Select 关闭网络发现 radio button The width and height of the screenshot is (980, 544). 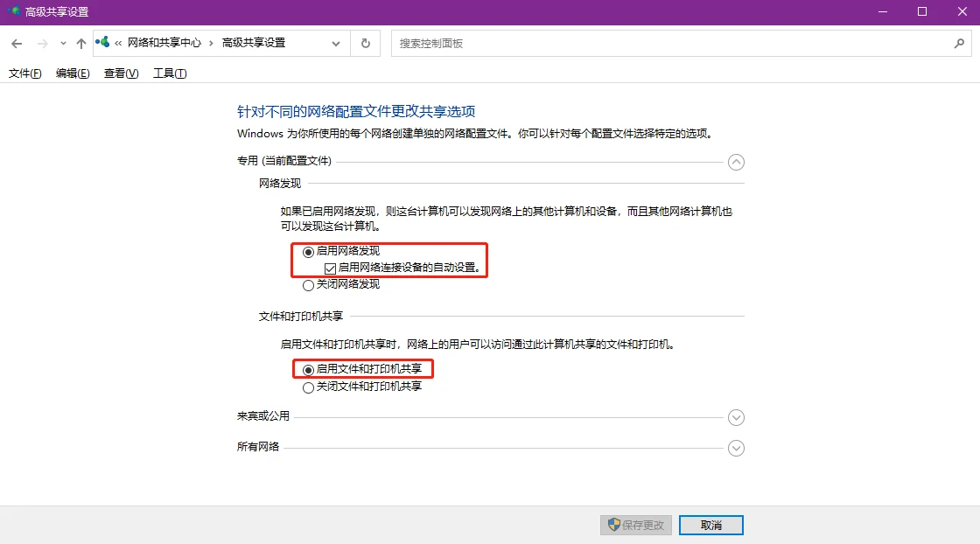point(308,285)
